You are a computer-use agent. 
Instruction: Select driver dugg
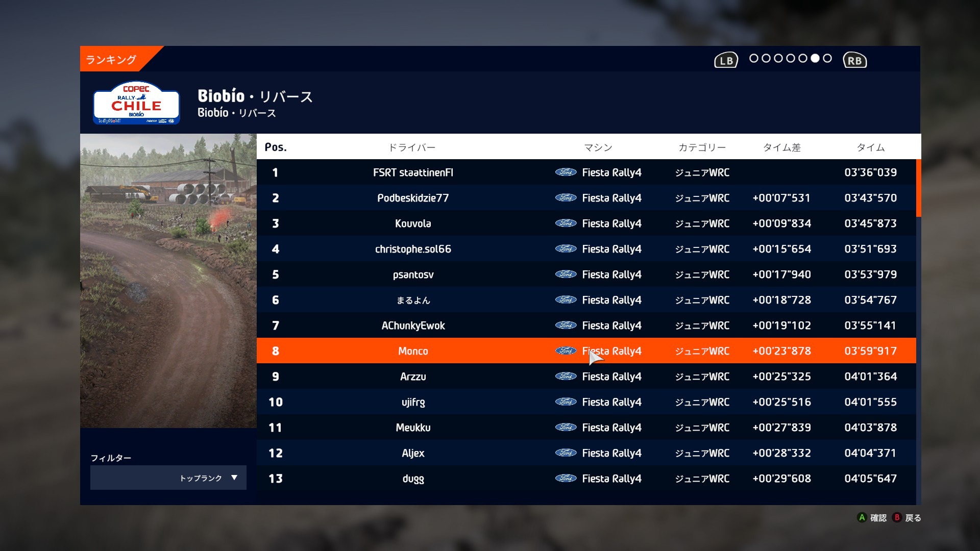pyautogui.click(x=413, y=479)
